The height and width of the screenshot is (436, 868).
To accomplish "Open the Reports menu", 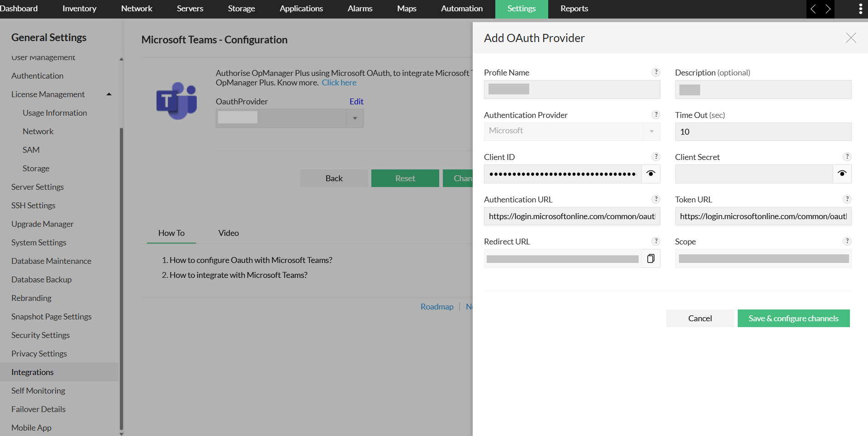I will [574, 9].
